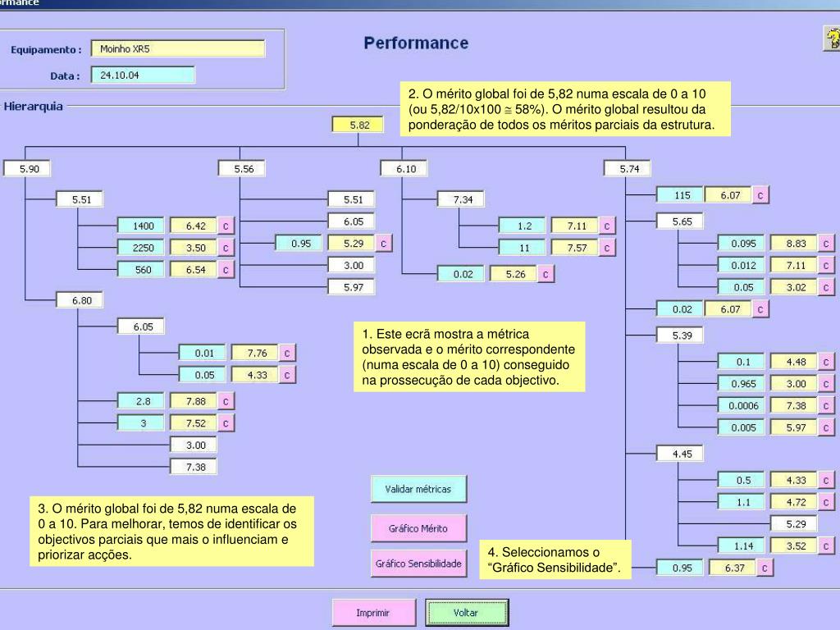
Task: Select the sub-node 4.45
Action: coord(680,454)
